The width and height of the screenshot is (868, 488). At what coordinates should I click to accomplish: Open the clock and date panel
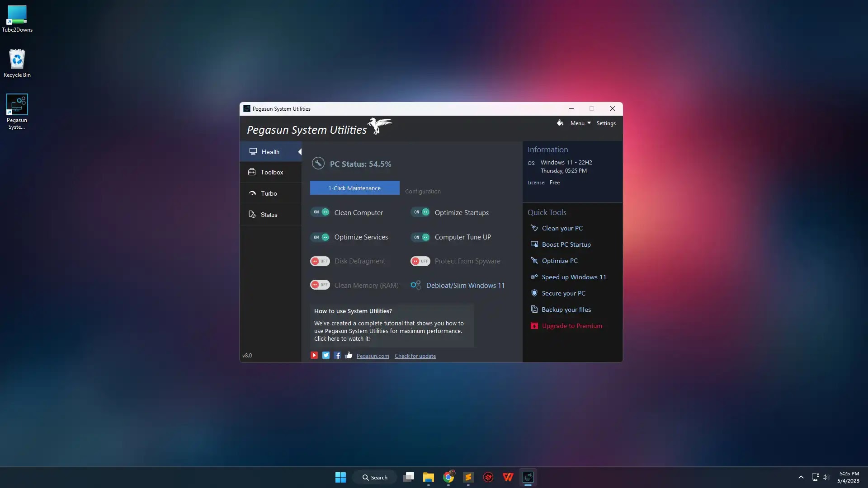click(x=849, y=477)
